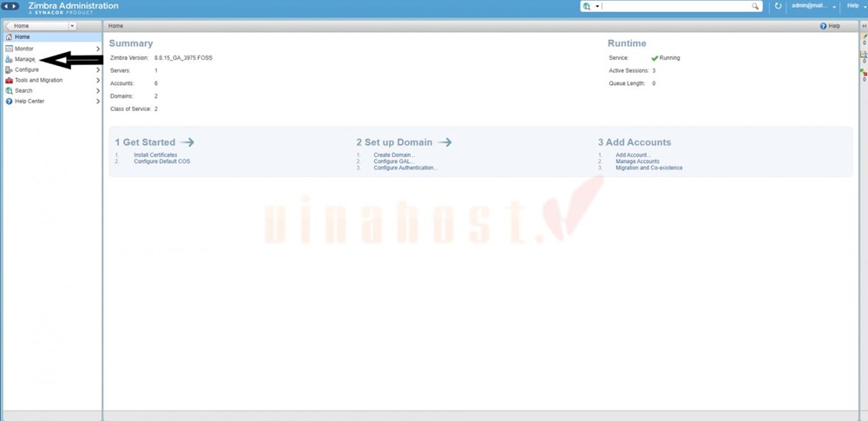This screenshot has height=421, width=868.
Task: Expand the Configure chevron
Action: 98,69
